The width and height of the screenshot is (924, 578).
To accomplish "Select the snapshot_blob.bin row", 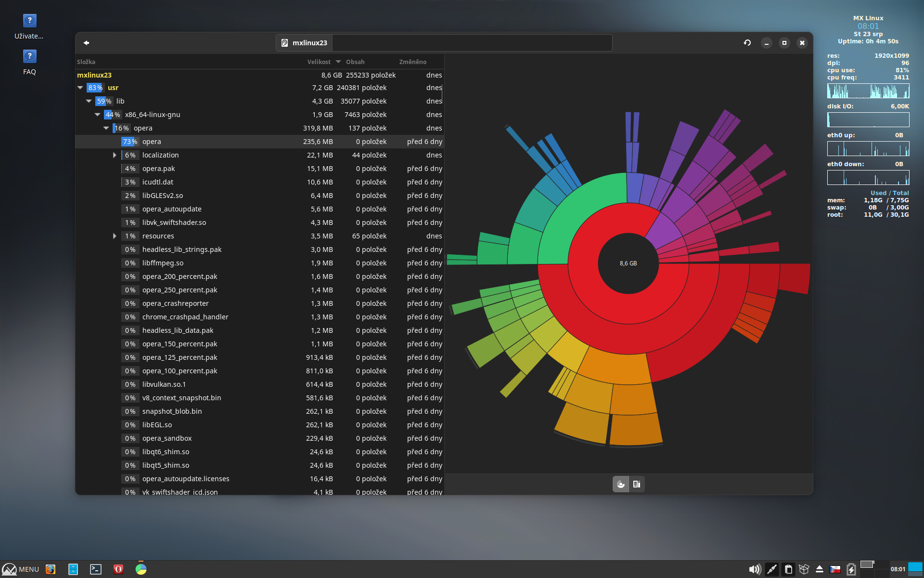I will pyautogui.click(x=259, y=411).
